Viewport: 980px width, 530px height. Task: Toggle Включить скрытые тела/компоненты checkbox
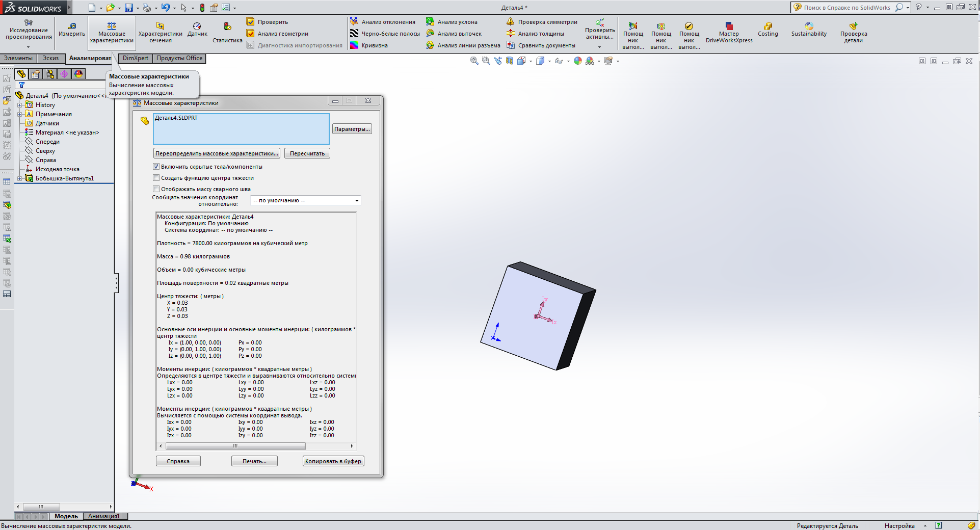[x=156, y=167]
